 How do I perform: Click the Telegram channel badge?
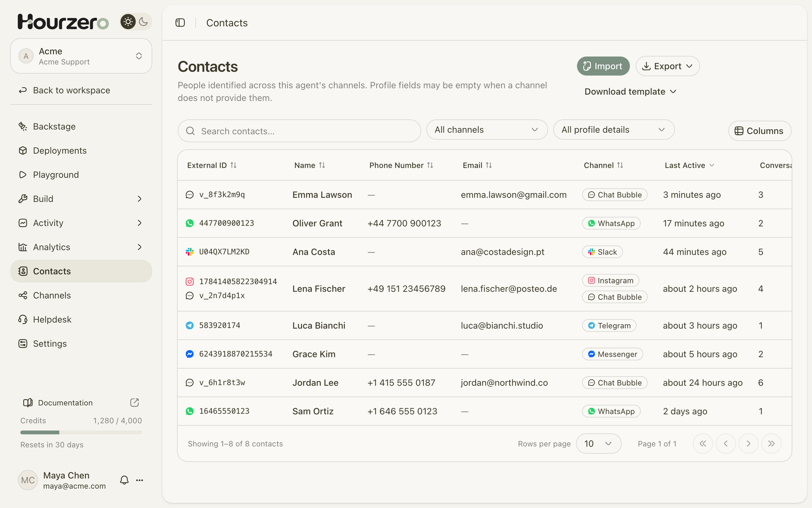[609, 325]
